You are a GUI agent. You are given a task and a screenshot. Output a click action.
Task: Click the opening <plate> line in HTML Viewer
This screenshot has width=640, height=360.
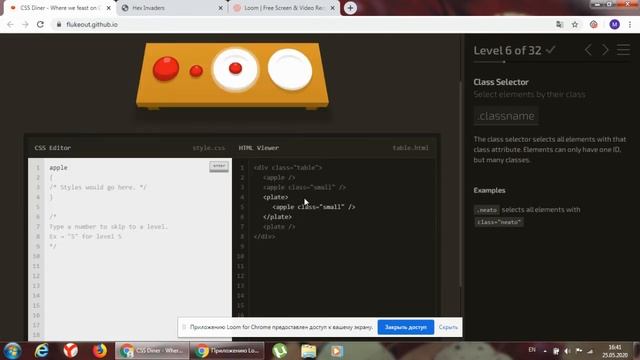(276, 197)
